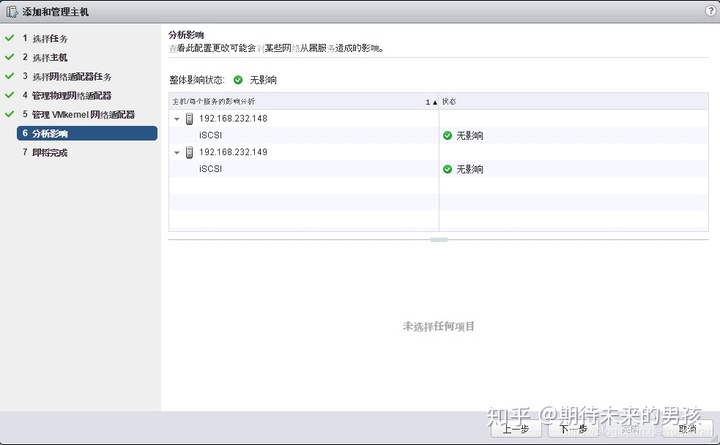Click the help question mark icon
Viewport: 720px width, 445px height.
tap(710, 11)
